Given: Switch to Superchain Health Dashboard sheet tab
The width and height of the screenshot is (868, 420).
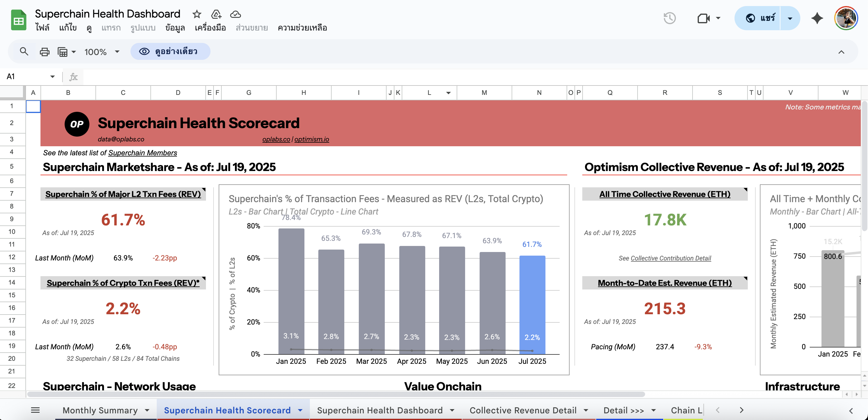Looking at the screenshot, I should pos(380,410).
